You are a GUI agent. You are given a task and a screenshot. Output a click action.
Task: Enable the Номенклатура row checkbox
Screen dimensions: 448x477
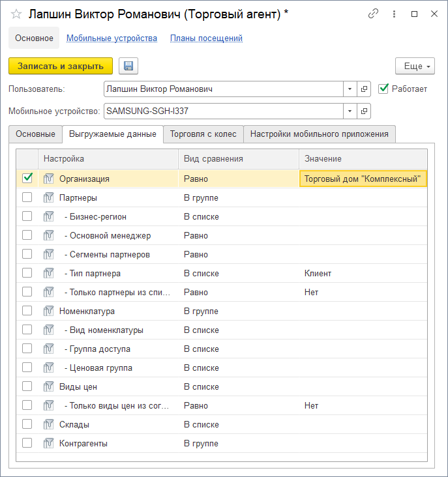27,311
